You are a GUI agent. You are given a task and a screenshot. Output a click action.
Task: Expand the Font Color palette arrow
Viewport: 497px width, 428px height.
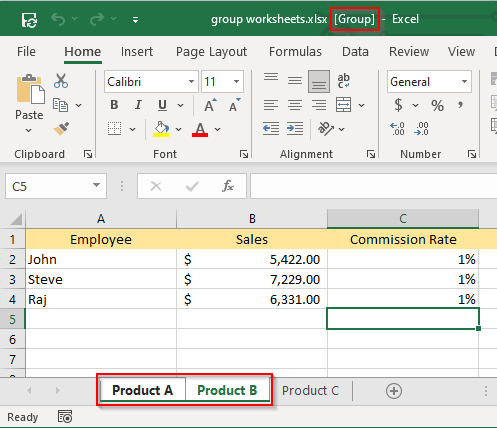[218, 129]
